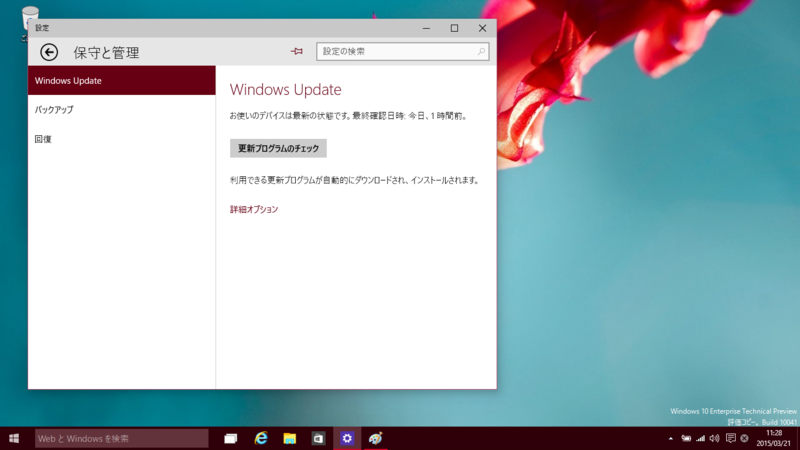Screen dimensions: 800x450
Task: Open Task View from the taskbar
Action: [x=231, y=438]
